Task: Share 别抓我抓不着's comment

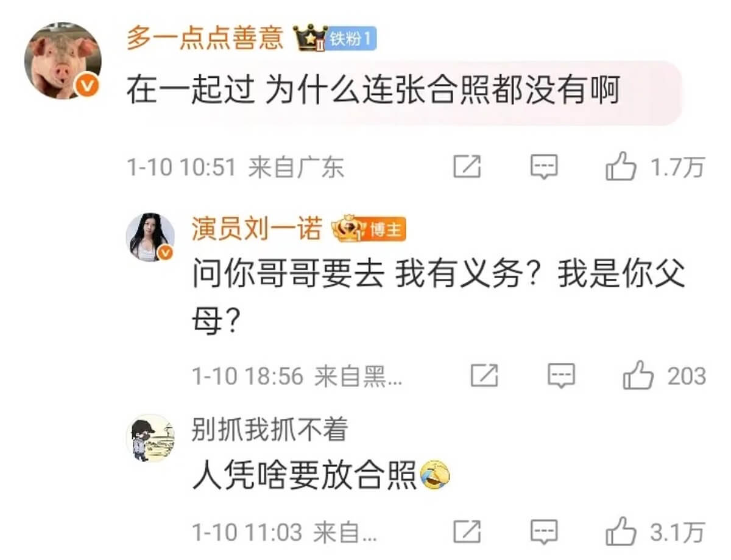Action: click(x=467, y=532)
